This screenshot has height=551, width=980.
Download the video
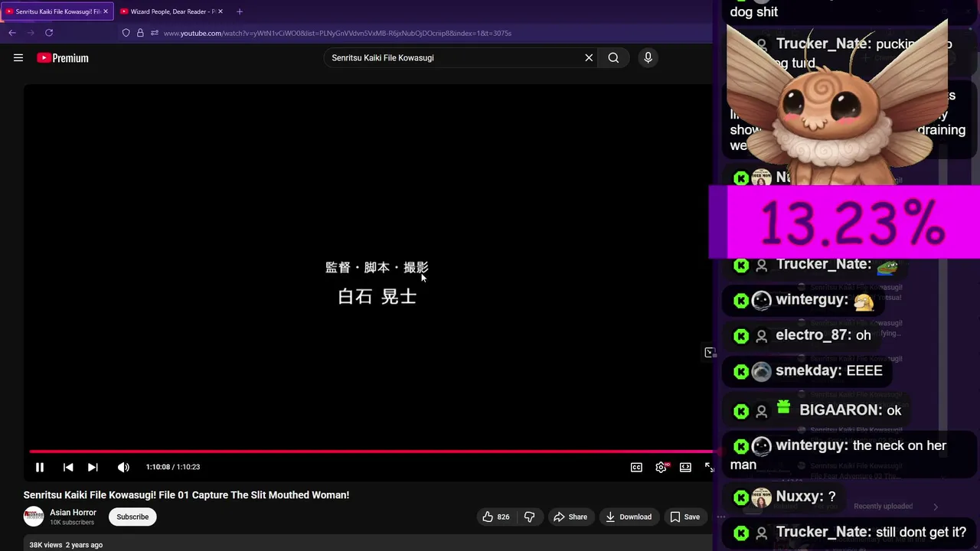click(629, 517)
